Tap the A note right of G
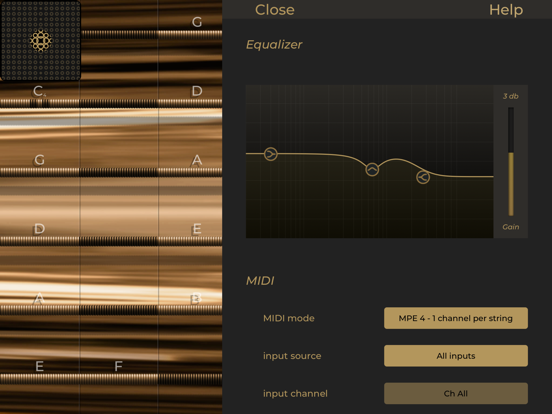 [x=197, y=160]
